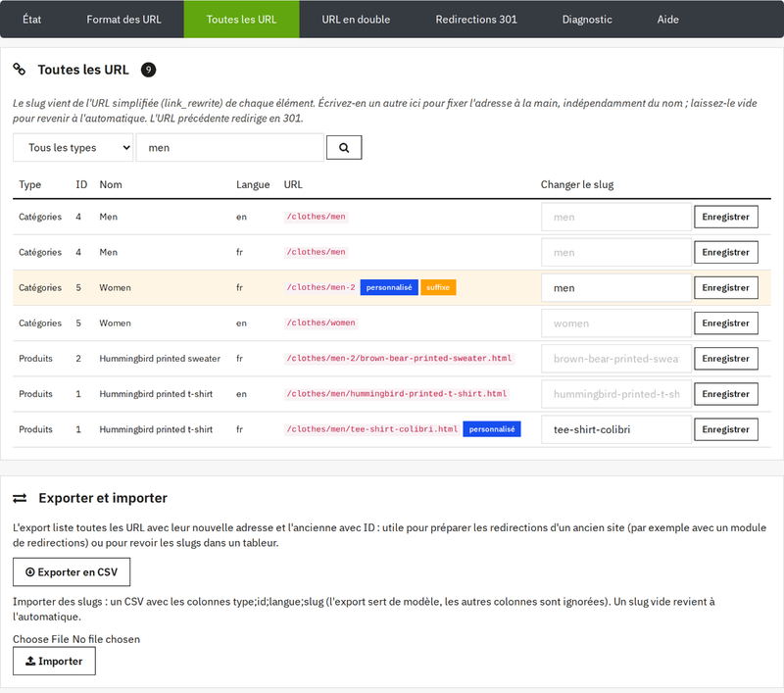Click slug input with women placeholder

pos(616,323)
